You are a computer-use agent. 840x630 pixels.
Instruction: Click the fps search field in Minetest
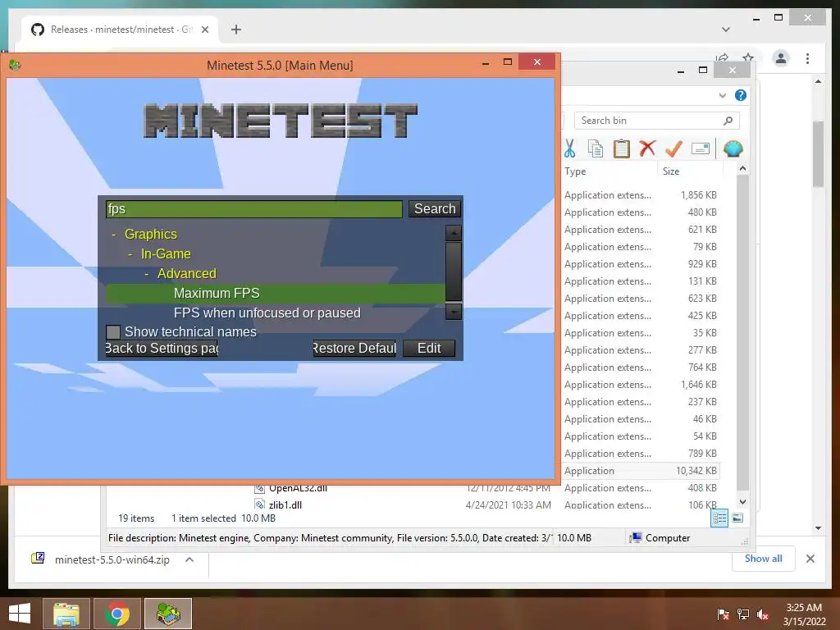click(x=254, y=209)
